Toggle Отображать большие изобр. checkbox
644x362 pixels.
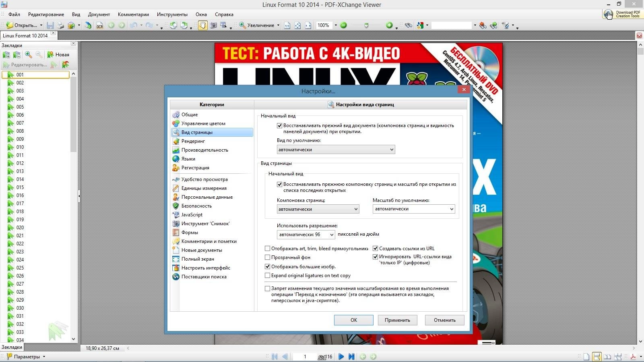tap(267, 267)
